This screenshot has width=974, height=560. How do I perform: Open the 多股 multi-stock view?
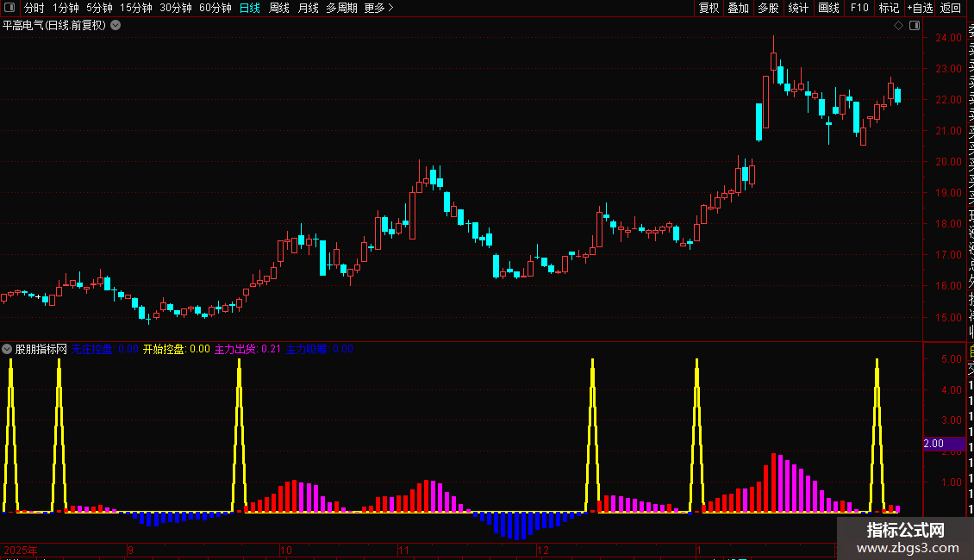[x=768, y=8]
